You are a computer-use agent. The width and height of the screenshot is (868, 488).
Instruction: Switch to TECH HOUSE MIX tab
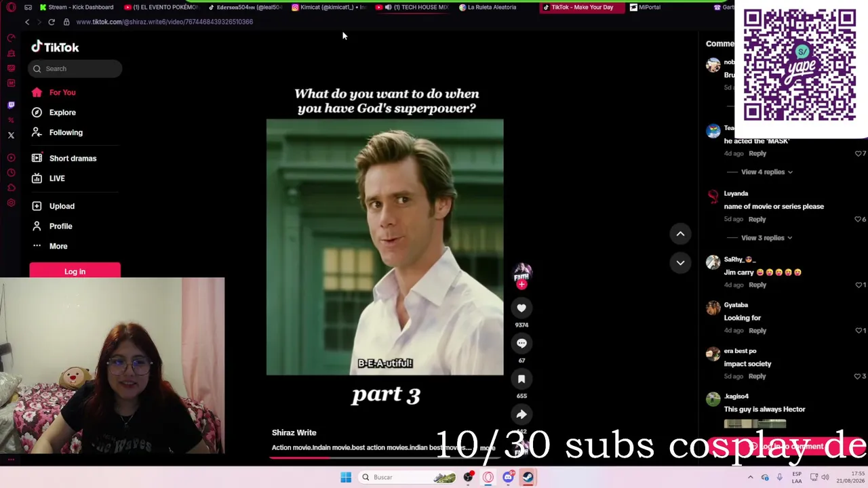[414, 7]
